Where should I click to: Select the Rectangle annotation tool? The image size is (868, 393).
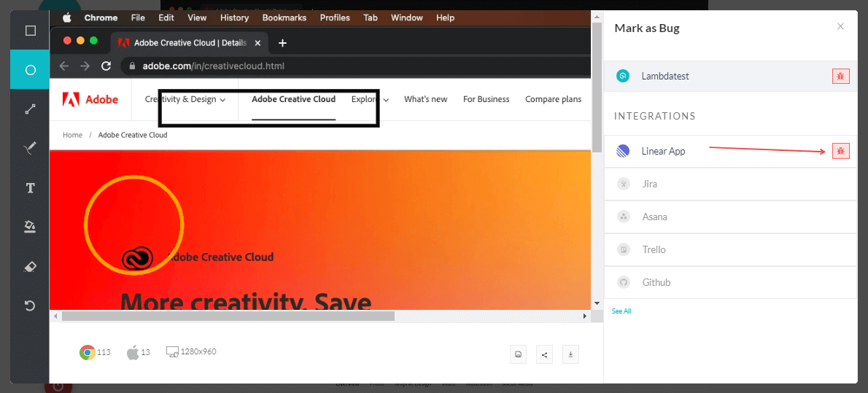pyautogui.click(x=30, y=31)
